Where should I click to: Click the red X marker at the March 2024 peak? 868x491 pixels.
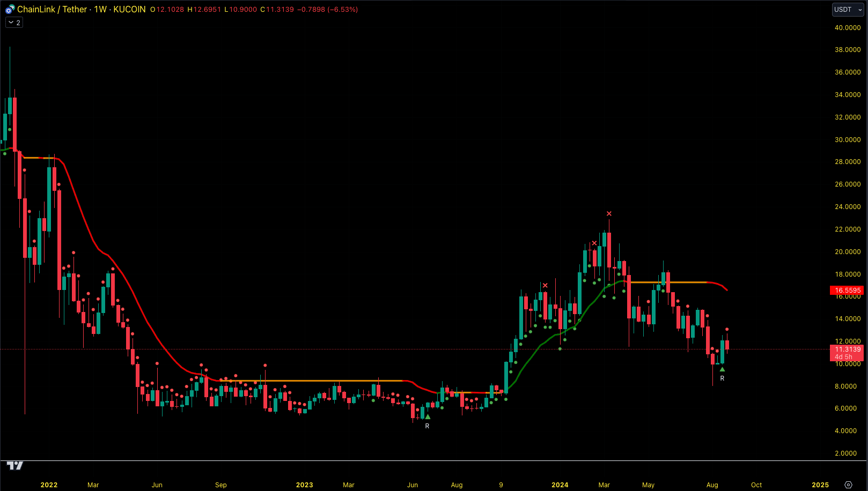pyautogui.click(x=609, y=214)
